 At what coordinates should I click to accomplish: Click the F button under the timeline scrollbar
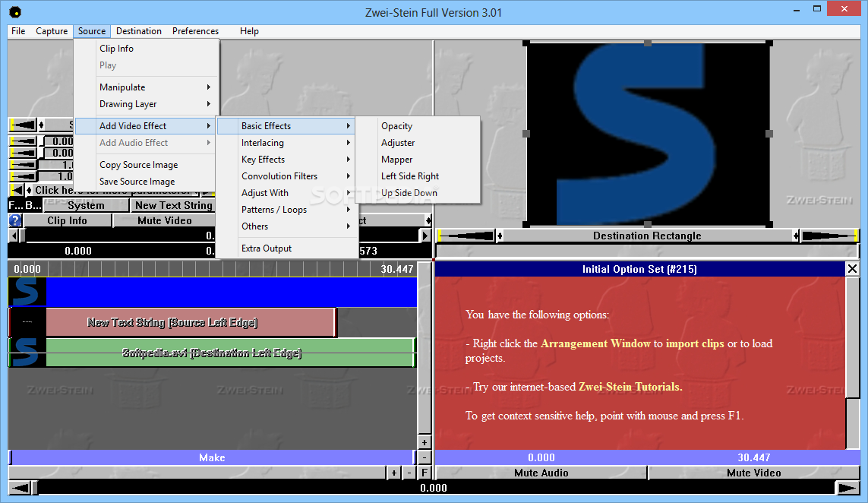coord(424,473)
